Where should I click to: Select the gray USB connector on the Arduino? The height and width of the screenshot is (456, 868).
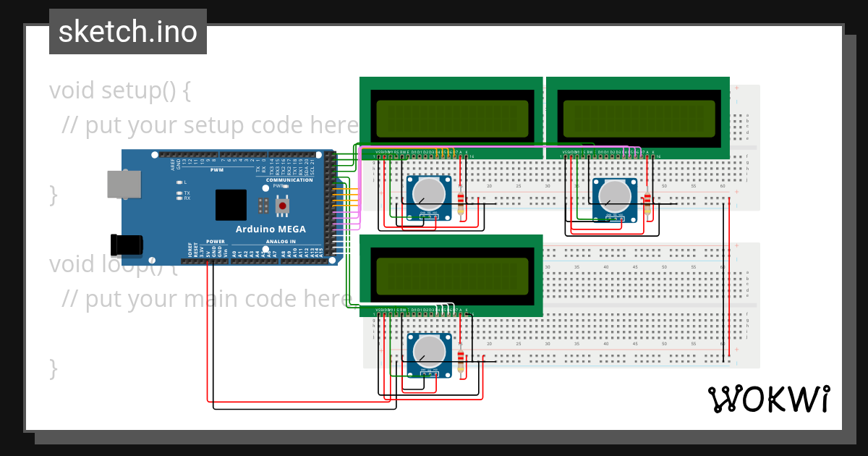124,183
